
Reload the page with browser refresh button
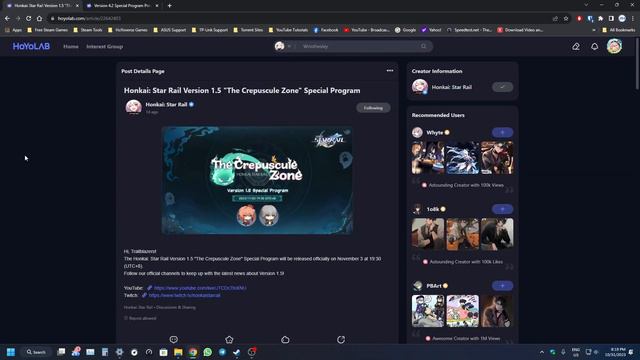coord(29,18)
